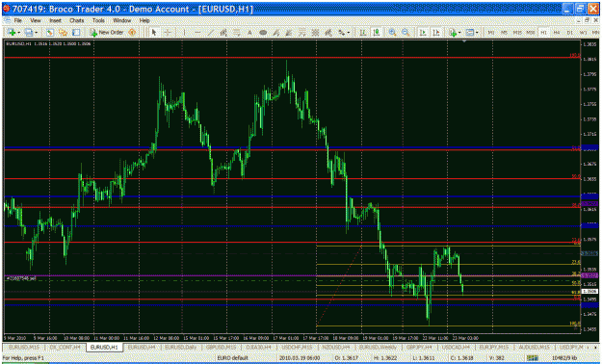Image resolution: width=602 pixels, height=364 pixels.
Task: Select the Crosshair tool
Action: tap(168, 33)
